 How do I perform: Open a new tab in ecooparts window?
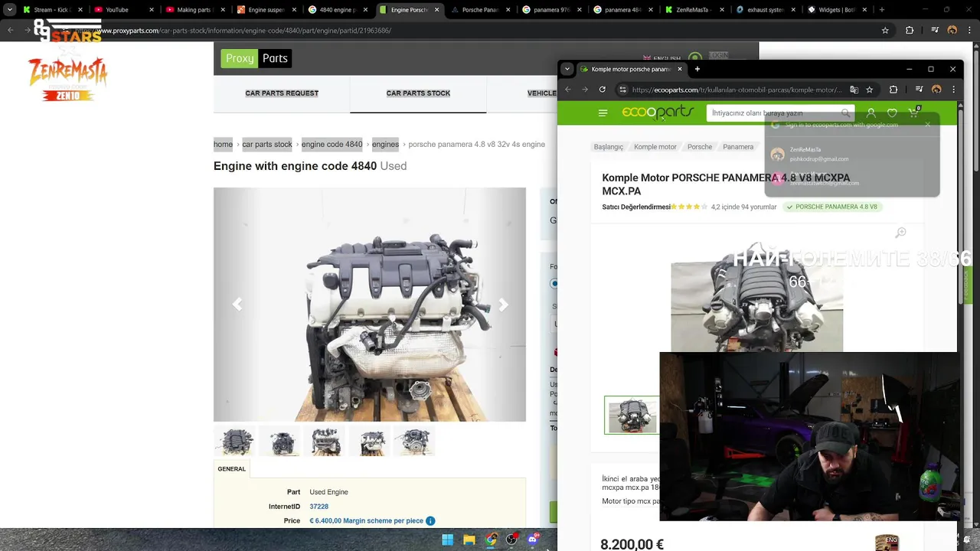pyautogui.click(x=697, y=69)
